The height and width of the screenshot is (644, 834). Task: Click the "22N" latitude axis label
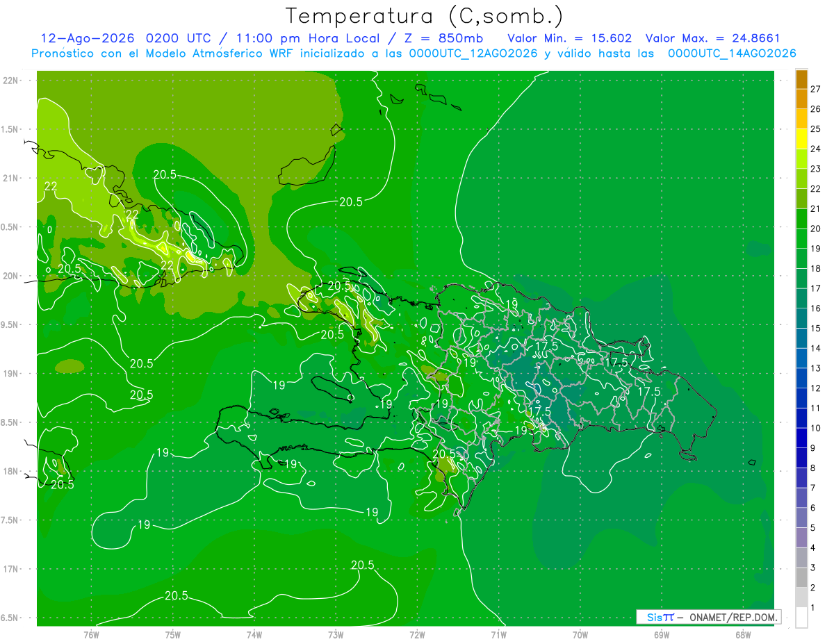pyautogui.click(x=10, y=81)
